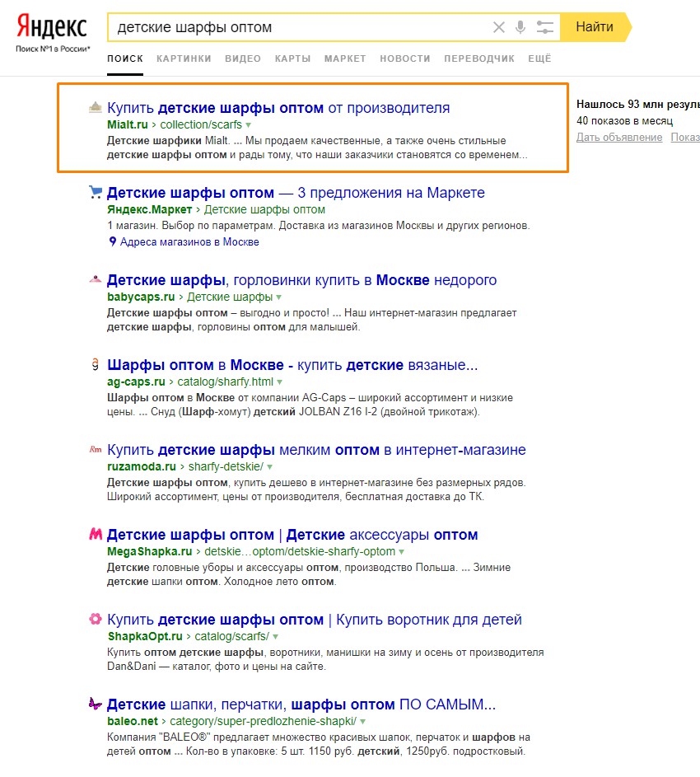The width and height of the screenshot is (700, 777).
Task: Click the Mialt.ru favicon
Action: pos(95,107)
